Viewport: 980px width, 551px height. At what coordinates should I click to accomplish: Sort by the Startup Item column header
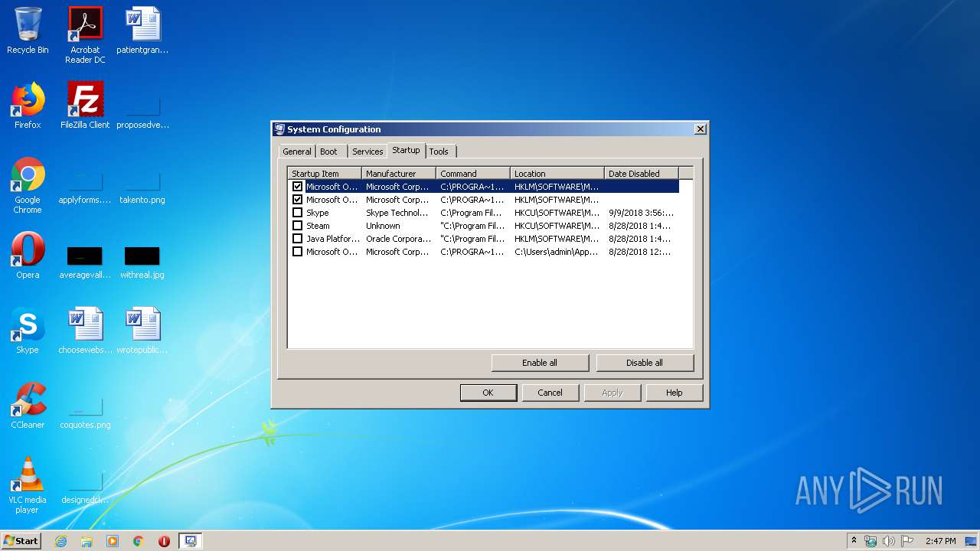coord(325,174)
